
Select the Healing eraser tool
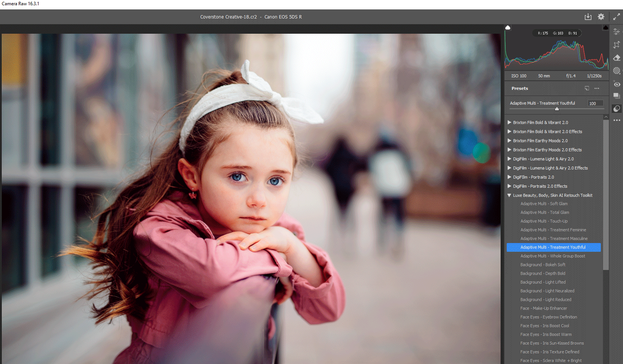pos(617,58)
